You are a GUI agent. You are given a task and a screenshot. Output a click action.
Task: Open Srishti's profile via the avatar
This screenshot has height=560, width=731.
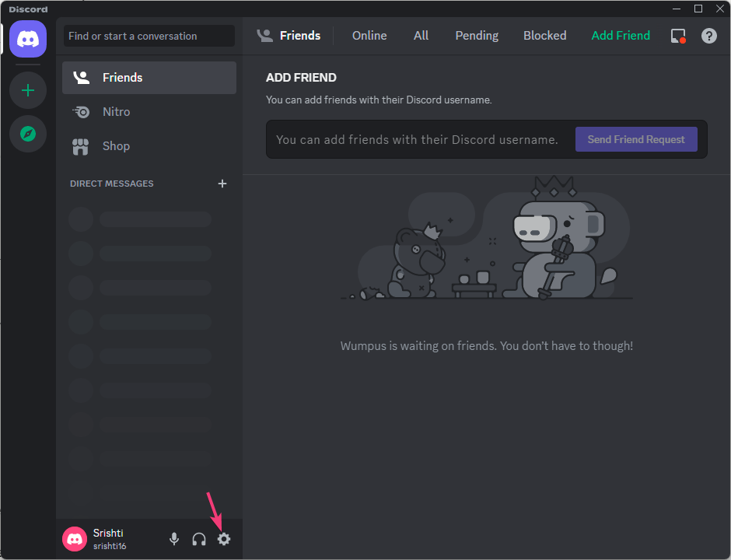click(74, 538)
